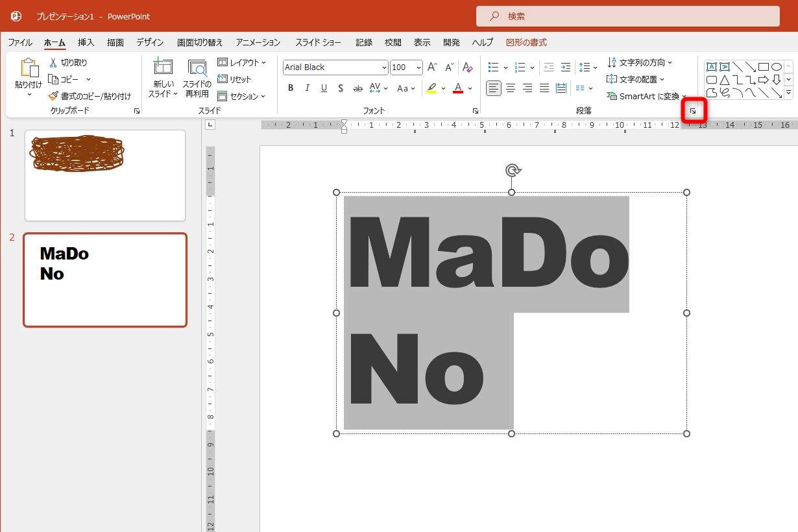Image resolution: width=798 pixels, height=532 pixels.
Task: Click the numbered list icon
Action: (x=520, y=67)
